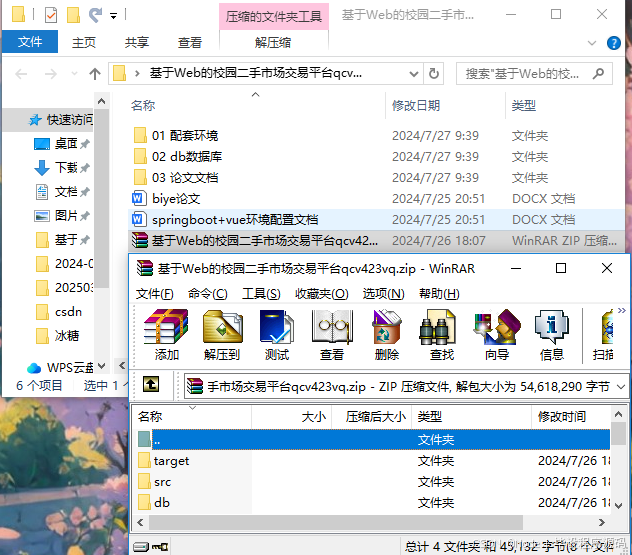The height and width of the screenshot is (555, 632).
Task: Open quick access toolbar customize dropdown
Action: [114, 16]
